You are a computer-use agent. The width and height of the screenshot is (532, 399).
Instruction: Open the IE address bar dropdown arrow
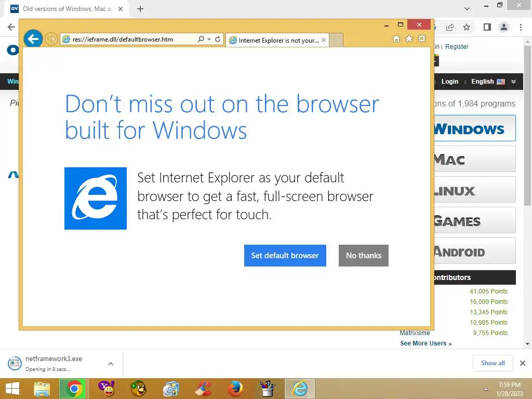point(209,39)
